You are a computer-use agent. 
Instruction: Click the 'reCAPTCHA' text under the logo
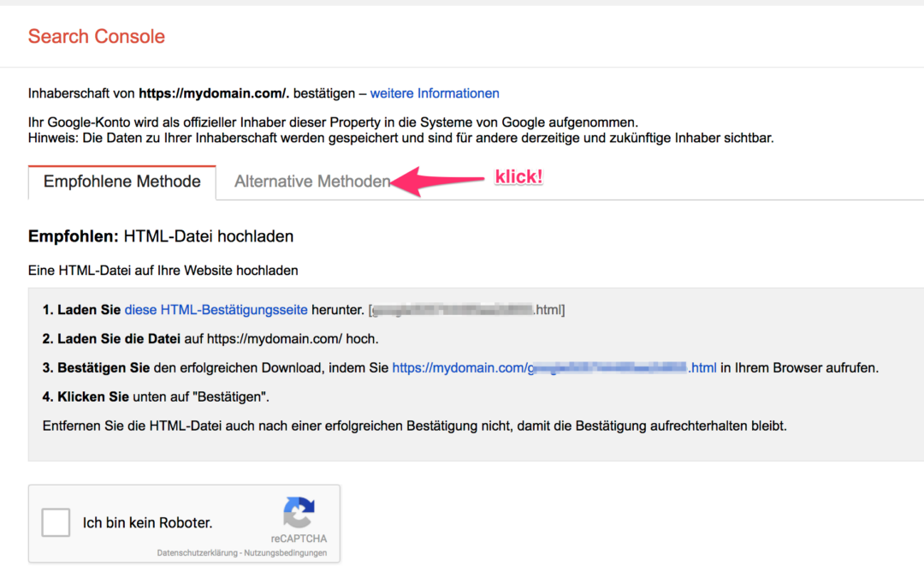tap(299, 539)
